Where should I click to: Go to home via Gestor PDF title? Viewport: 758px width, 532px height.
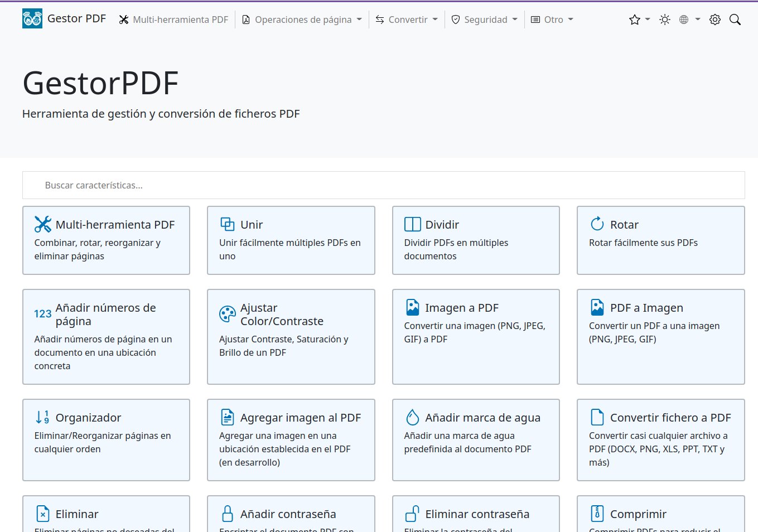(x=76, y=18)
